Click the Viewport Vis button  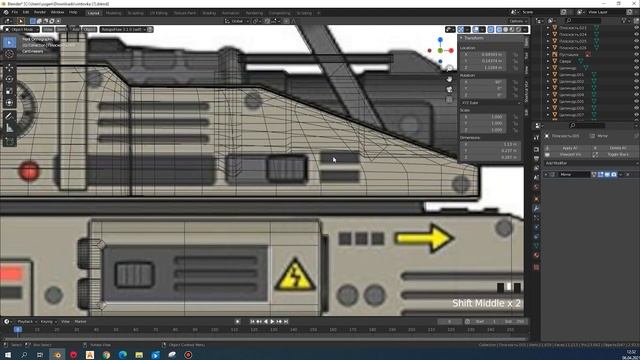pyautogui.click(x=566, y=155)
